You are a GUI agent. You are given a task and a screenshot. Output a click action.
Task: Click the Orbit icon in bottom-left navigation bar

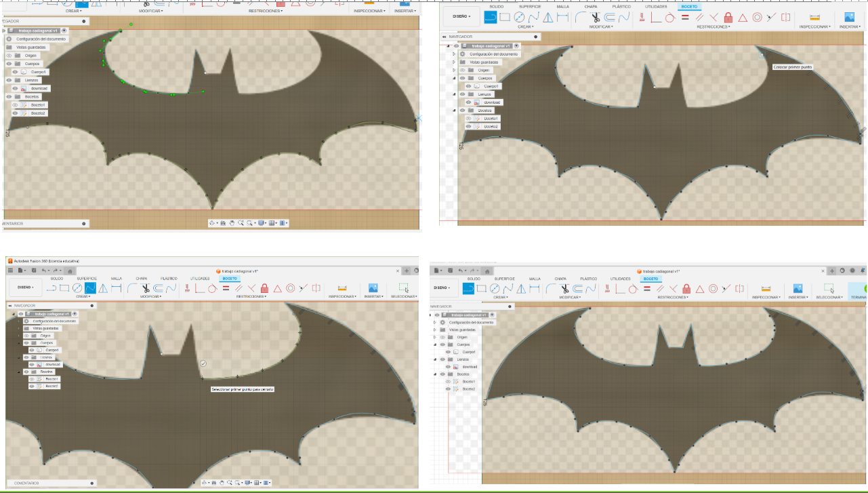click(205, 483)
